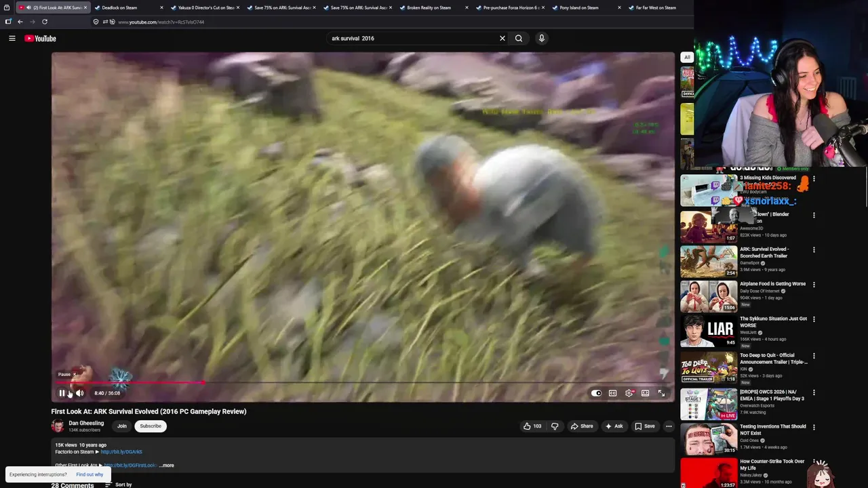Viewport: 868px width, 488px height.
Task: Open options menu for Blender video row
Action: point(814,216)
